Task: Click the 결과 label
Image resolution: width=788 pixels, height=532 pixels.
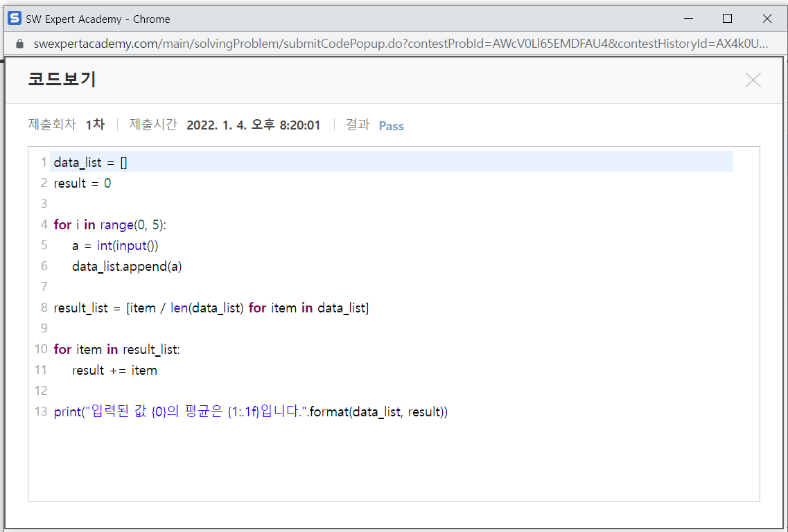Action: pos(358,125)
